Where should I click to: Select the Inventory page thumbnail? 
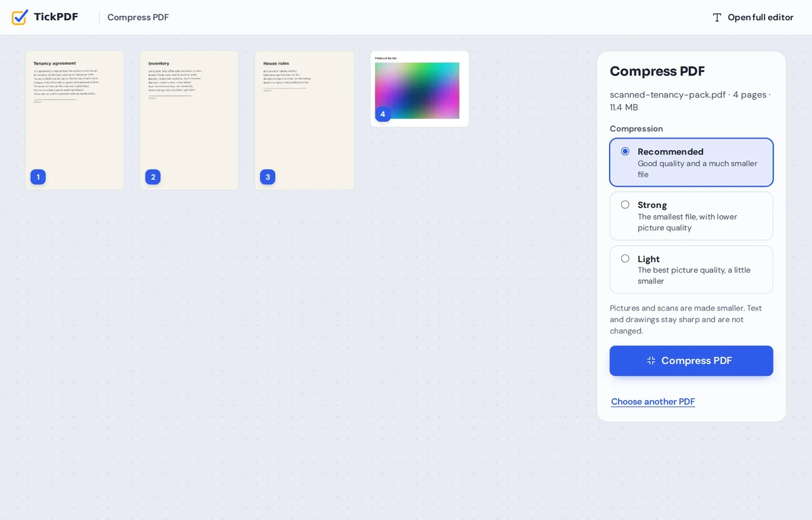(x=189, y=120)
